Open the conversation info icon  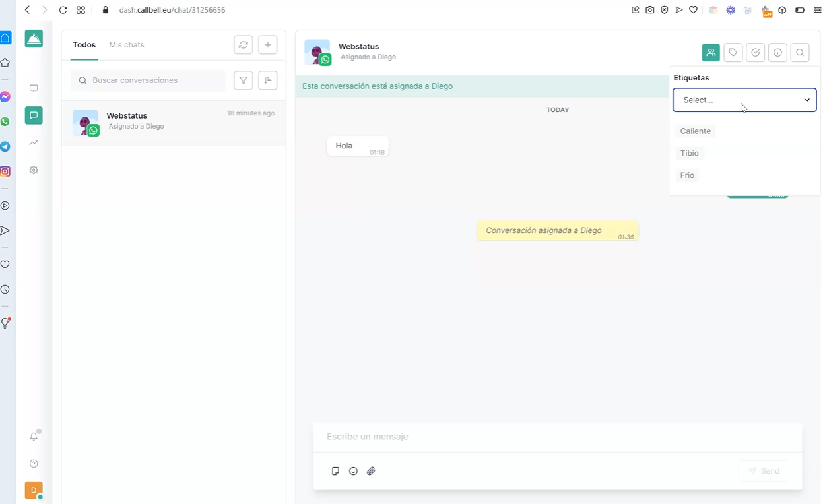click(x=778, y=53)
